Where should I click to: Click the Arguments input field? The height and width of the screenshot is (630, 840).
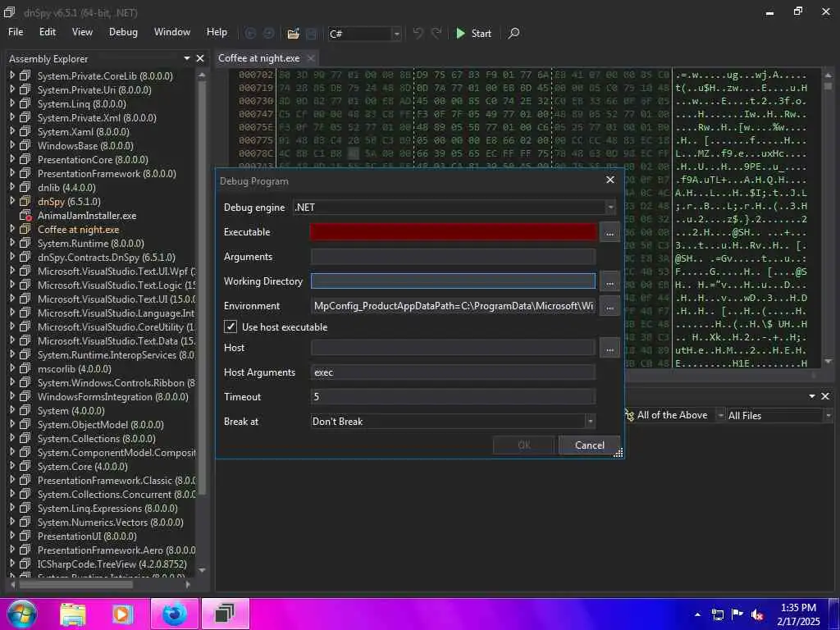[x=453, y=257]
